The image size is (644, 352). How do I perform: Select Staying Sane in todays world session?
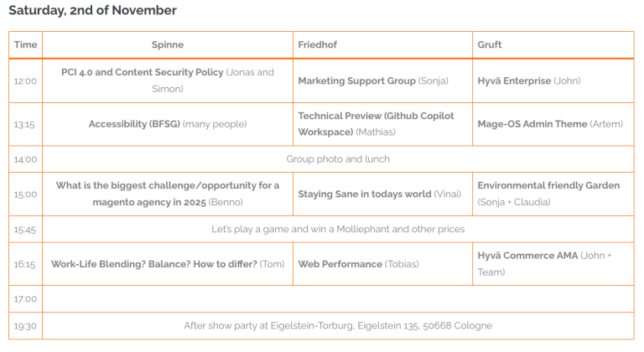click(x=365, y=194)
